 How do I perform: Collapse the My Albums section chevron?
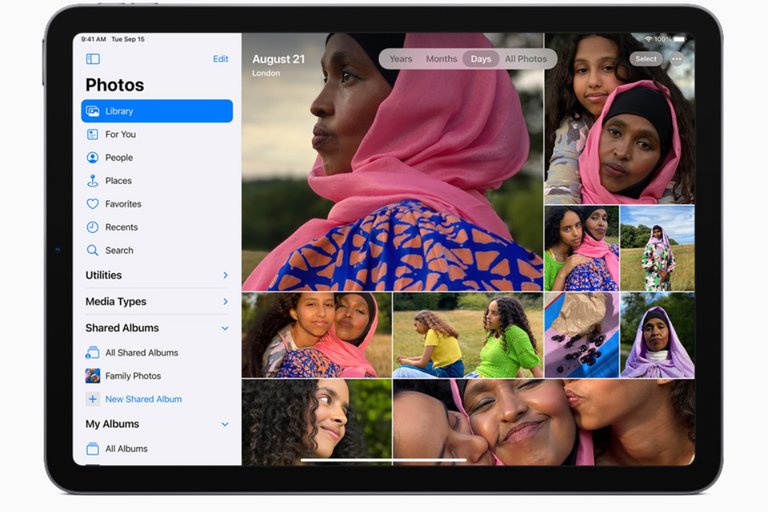[x=225, y=424]
